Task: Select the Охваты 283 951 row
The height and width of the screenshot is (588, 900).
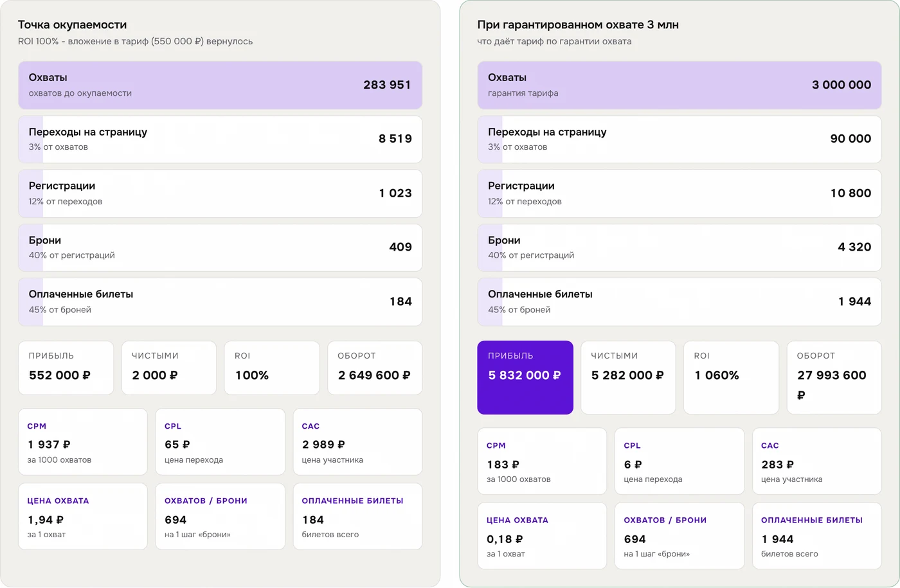Action: coord(220,85)
